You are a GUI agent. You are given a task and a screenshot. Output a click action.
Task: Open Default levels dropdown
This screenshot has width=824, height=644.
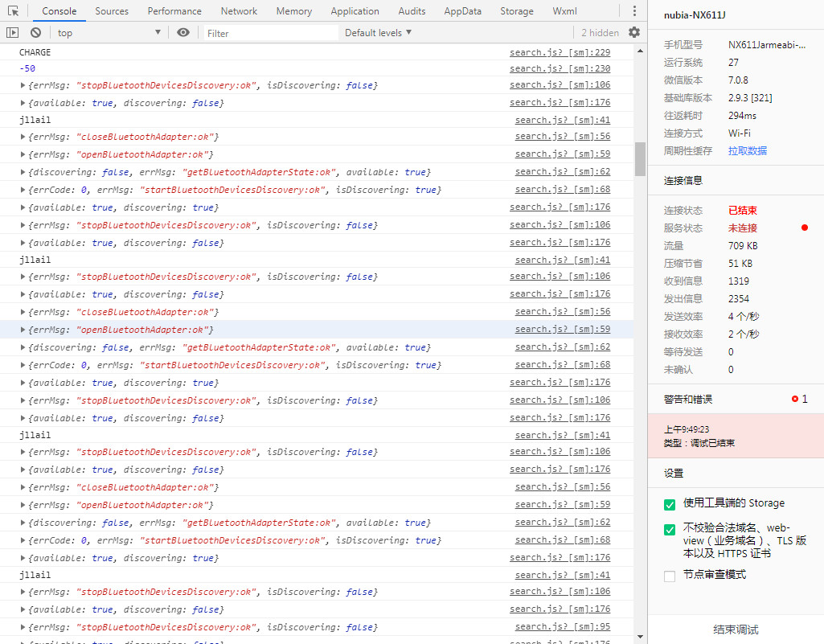pyautogui.click(x=378, y=33)
